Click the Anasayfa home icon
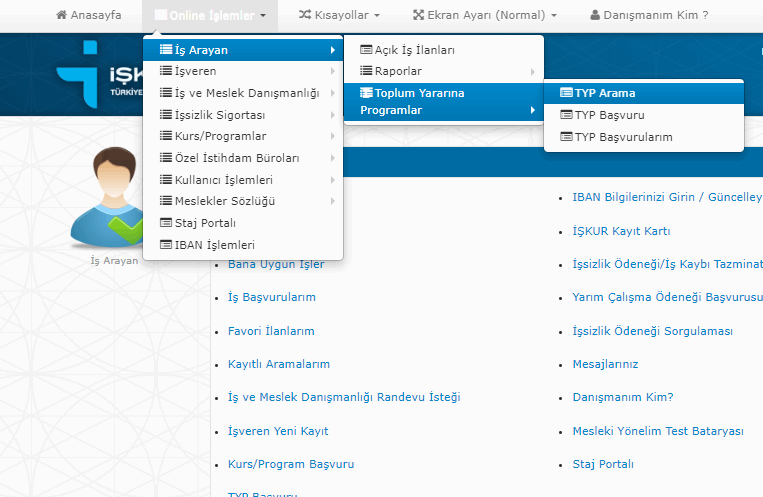 click(62, 15)
